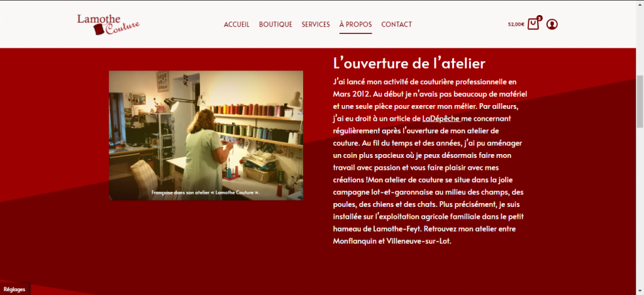Click the Lamothe Couture logo
The height and width of the screenshot is (295, 644).
(108, 25)
